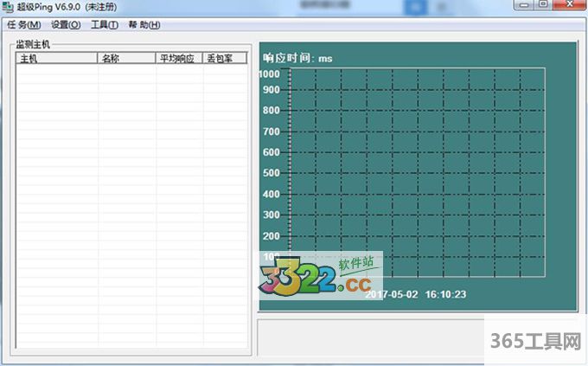Screen dimensions: 588x366
Task: Open the 设置(O) menu
Action: coord(66,24)
